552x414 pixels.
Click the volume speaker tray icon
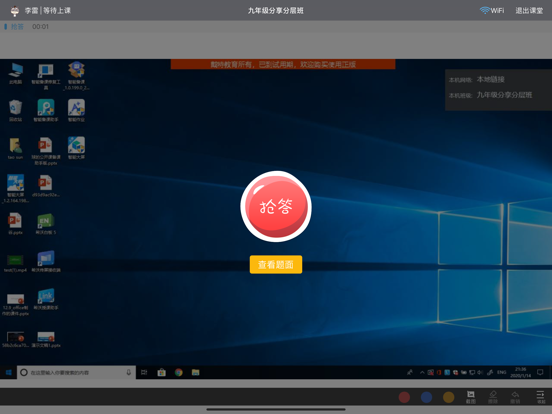click(x=479, y=372)
